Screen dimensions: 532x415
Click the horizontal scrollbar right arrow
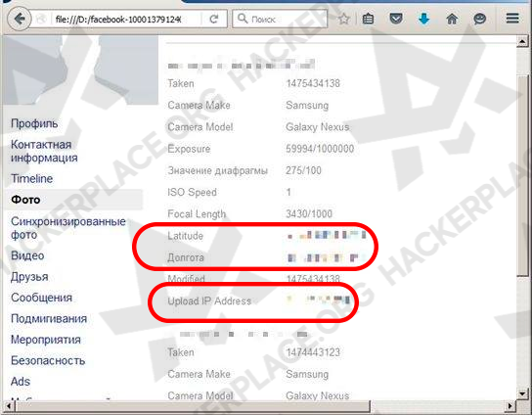(510, 406)
